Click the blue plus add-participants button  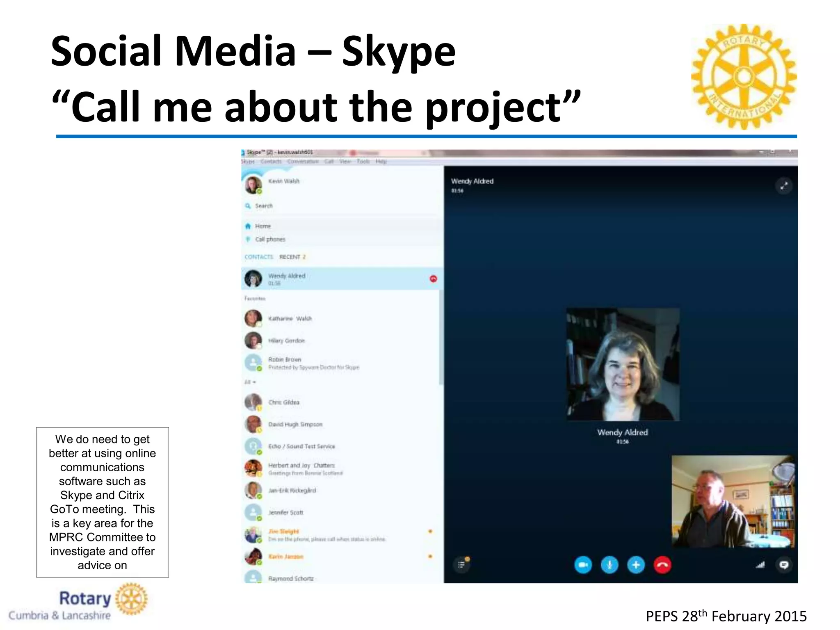636,565
